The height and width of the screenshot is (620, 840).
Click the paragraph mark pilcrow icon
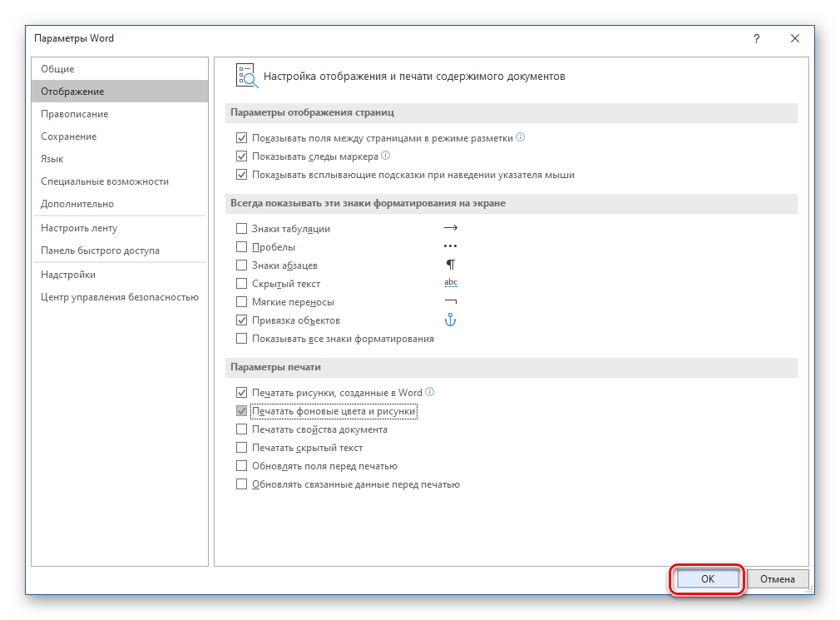pyautogui.click(x=451, y=265)
